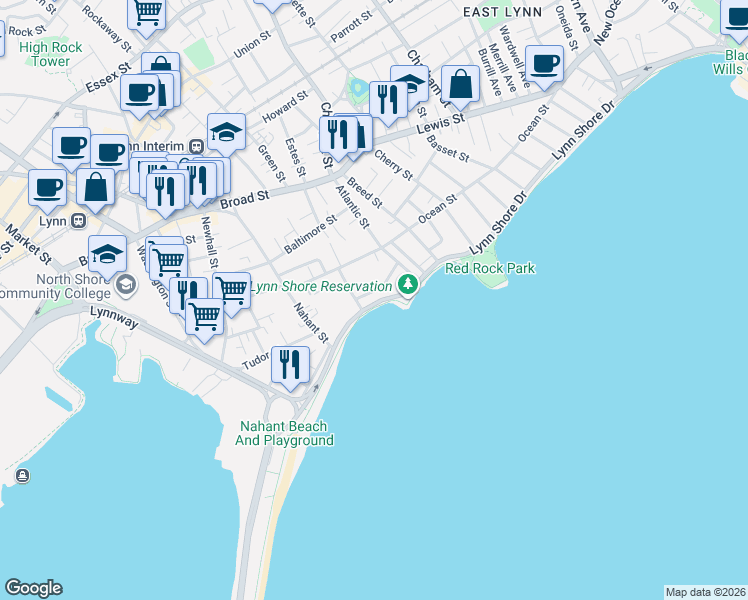The image size is (748, 600).
Task: Click the Lewis St road label
Action: [x=440, y=123]
